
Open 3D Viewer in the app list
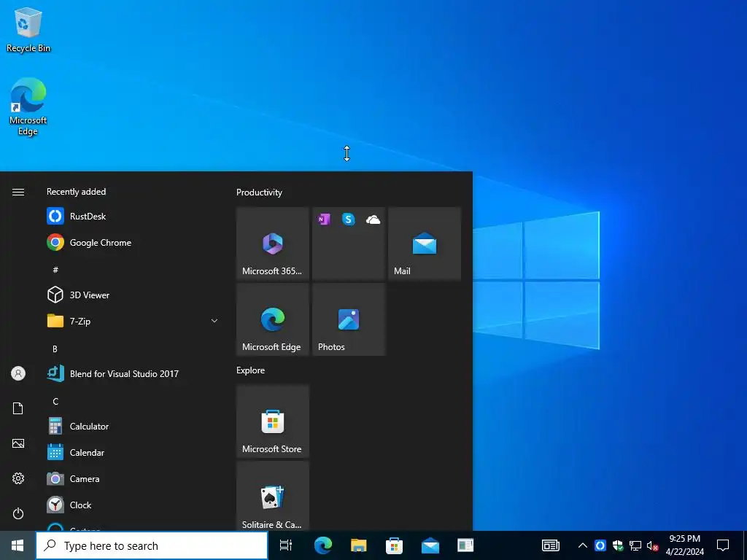[x=133, y=295]
